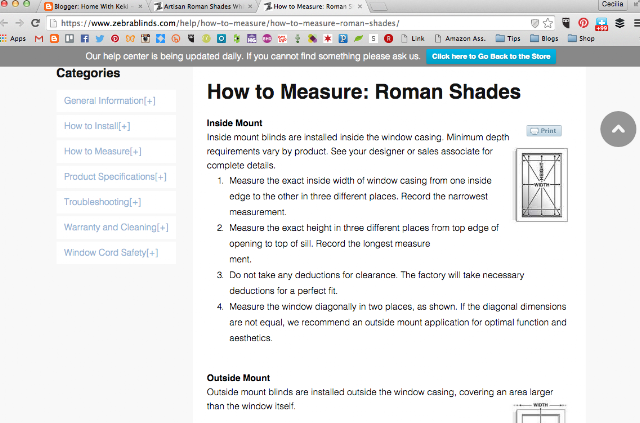This screenshot has height=423, width=640.
Task: Click the How to Measure: Roman Shades heading
Action: (x=364, y=91)
